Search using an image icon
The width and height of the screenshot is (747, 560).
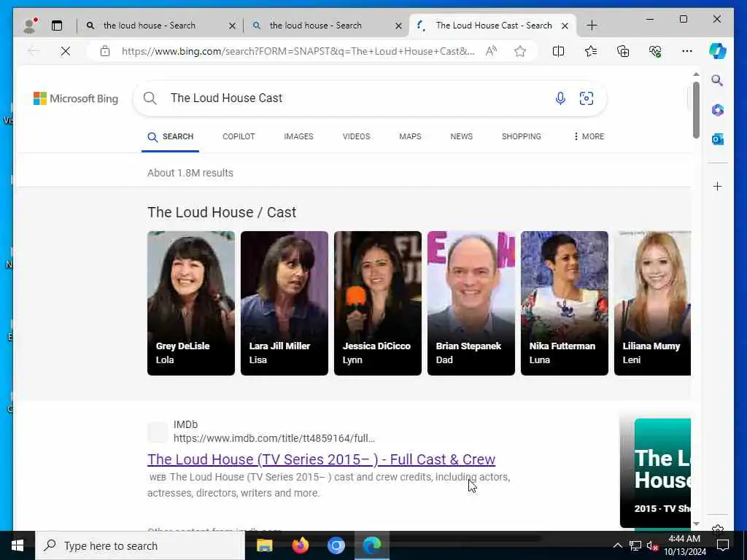tap(587, 98)
